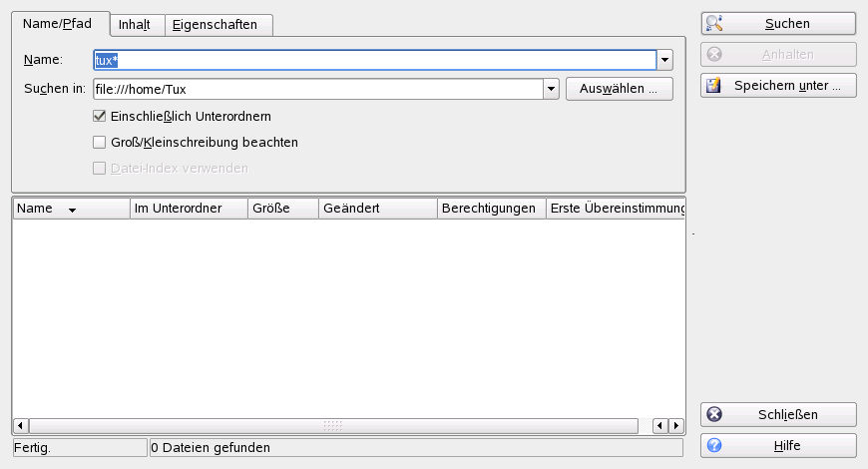Viewport: 868px width, 469px height.
Task: Click the second left scroll arrow near right end
Action: tap(659, 426)
